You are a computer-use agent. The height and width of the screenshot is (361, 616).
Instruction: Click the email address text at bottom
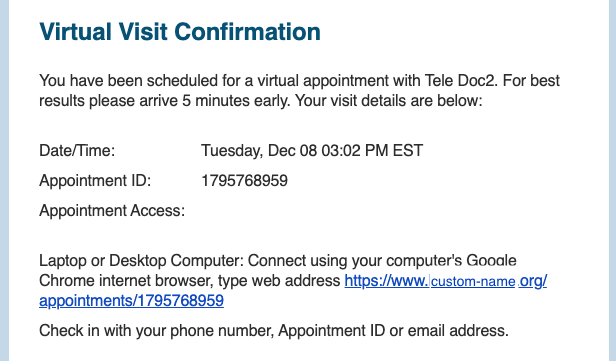click(458, 330)
